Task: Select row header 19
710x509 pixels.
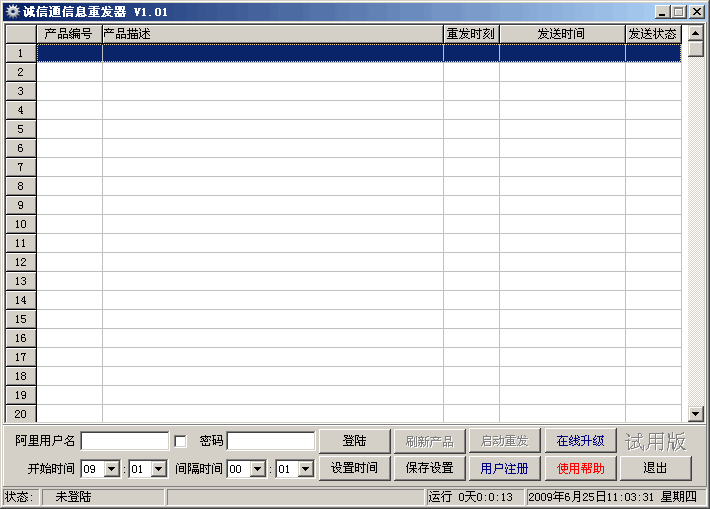Action: (x=21, y=395)
